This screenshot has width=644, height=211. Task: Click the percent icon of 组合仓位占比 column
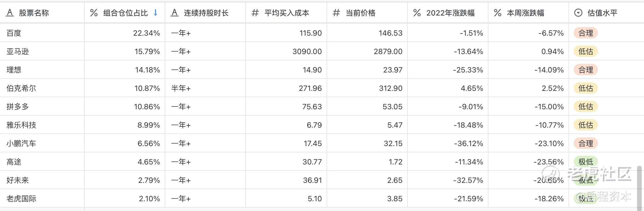(94, 13)
